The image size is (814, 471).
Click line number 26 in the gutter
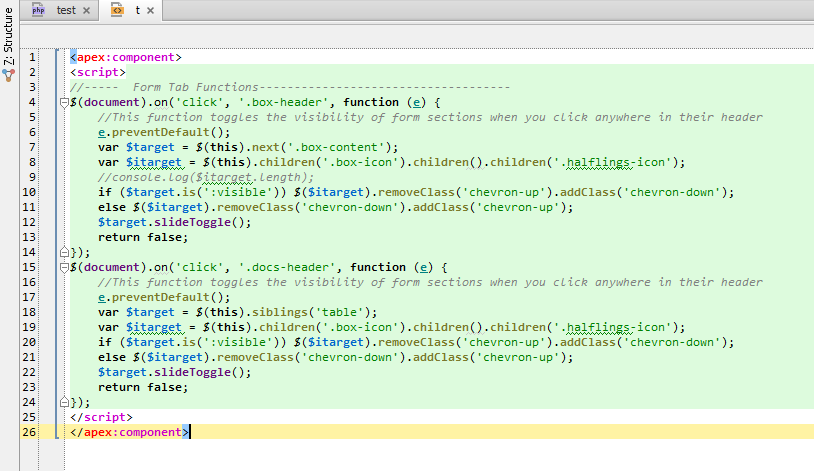[29, 432]
